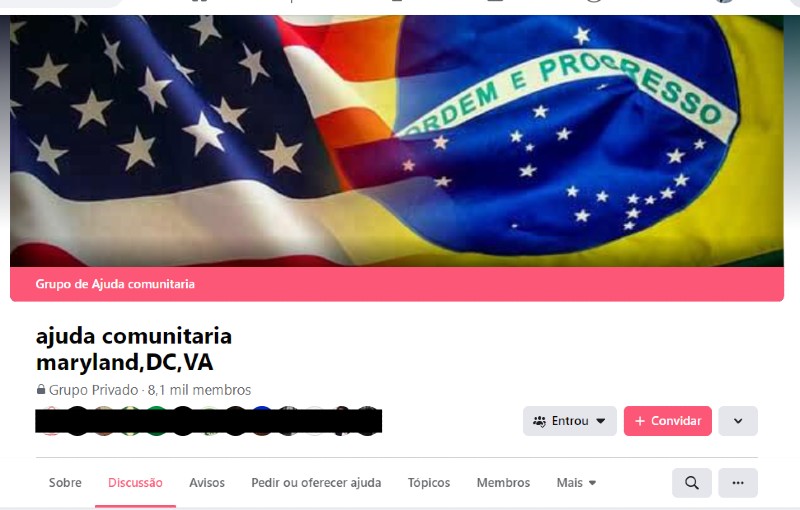Click the ajuda comunitaria maryland,DC,VA title

(134, 349)
